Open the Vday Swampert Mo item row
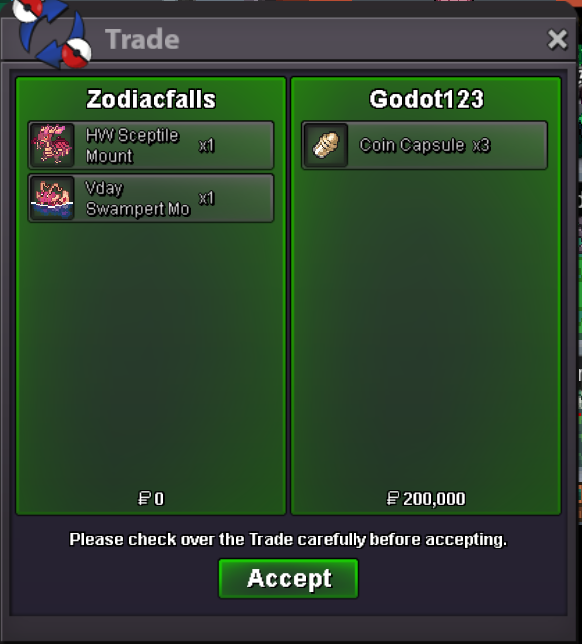 click(x=151, y=198)
